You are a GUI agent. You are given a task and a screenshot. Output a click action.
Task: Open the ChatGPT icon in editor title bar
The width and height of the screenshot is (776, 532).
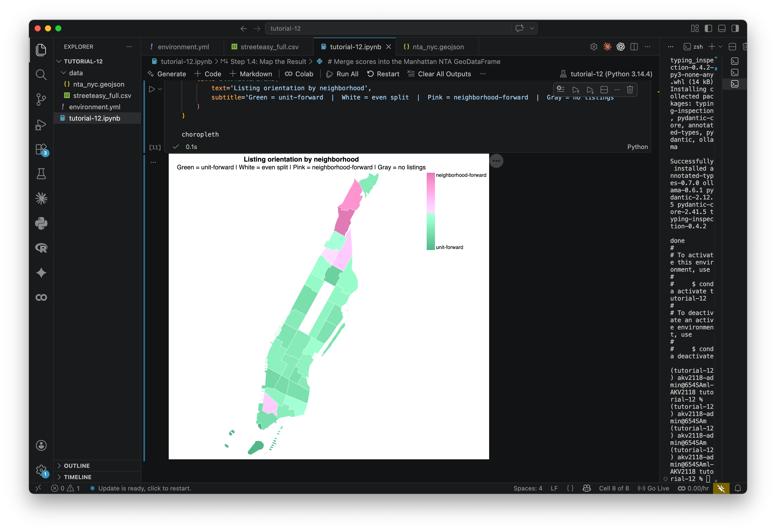pyautogui.click(x=621, y=47)
